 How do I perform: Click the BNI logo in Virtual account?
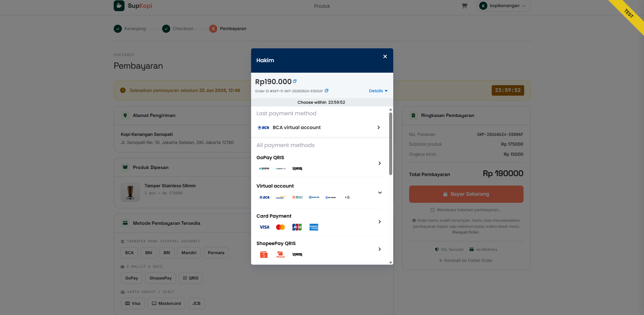297,197
